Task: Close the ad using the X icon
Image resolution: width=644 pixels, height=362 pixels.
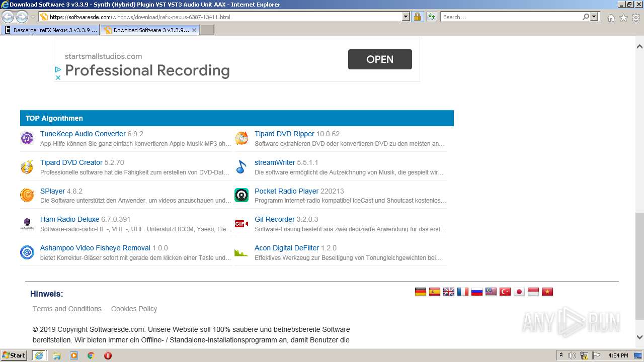Action: tap(58, 77)
